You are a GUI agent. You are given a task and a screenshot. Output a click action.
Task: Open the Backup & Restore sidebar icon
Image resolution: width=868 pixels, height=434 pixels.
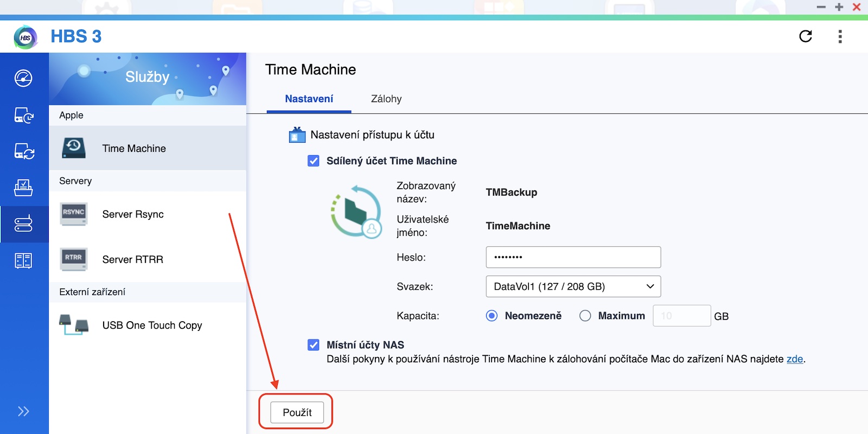click(x=23, y=115)
